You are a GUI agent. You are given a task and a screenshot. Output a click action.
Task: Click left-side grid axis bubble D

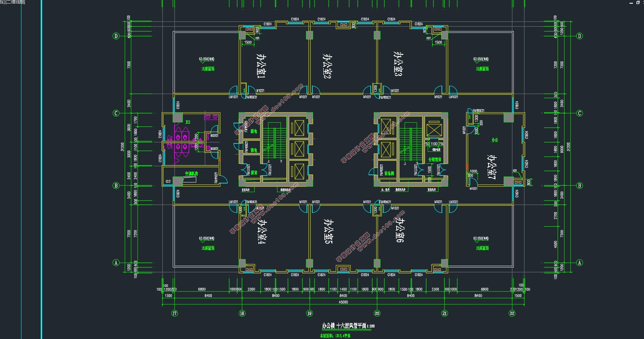[x=116, y=36]
